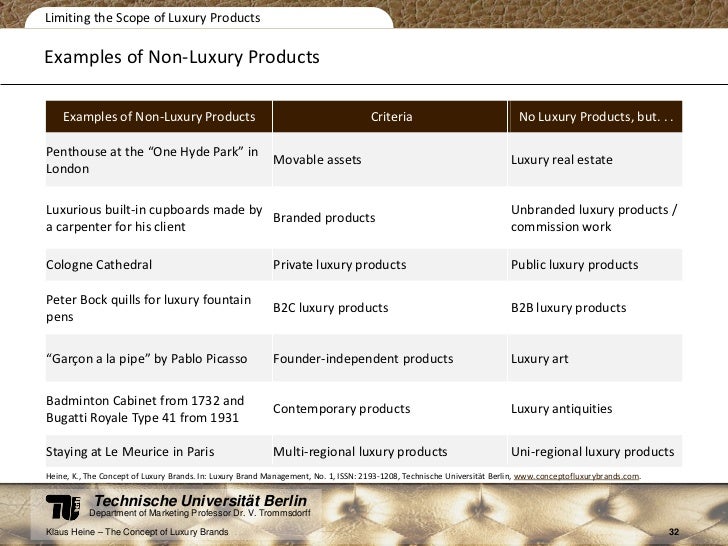Select the 'Founder-independent products' cell
This screenshot has width=728, height=546.
[x=390, y=358]
